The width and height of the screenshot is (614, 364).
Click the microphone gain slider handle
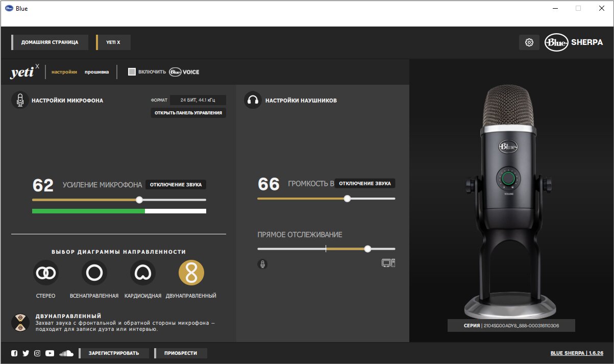(x=139, y=200)
